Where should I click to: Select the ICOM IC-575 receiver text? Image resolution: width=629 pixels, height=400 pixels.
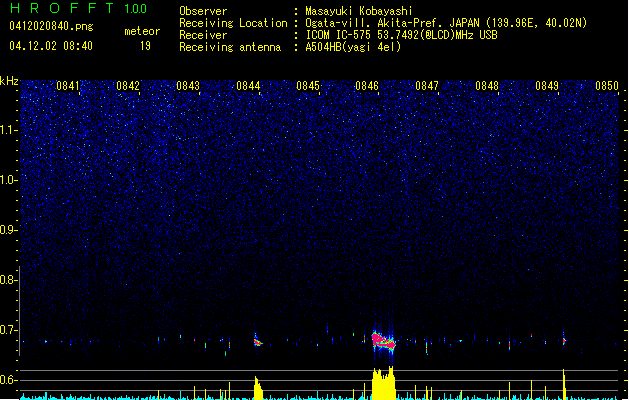[x=401, y=35]
